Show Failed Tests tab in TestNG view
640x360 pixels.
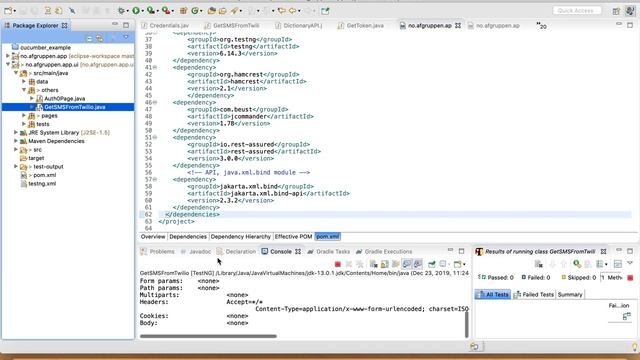[533, 294]
